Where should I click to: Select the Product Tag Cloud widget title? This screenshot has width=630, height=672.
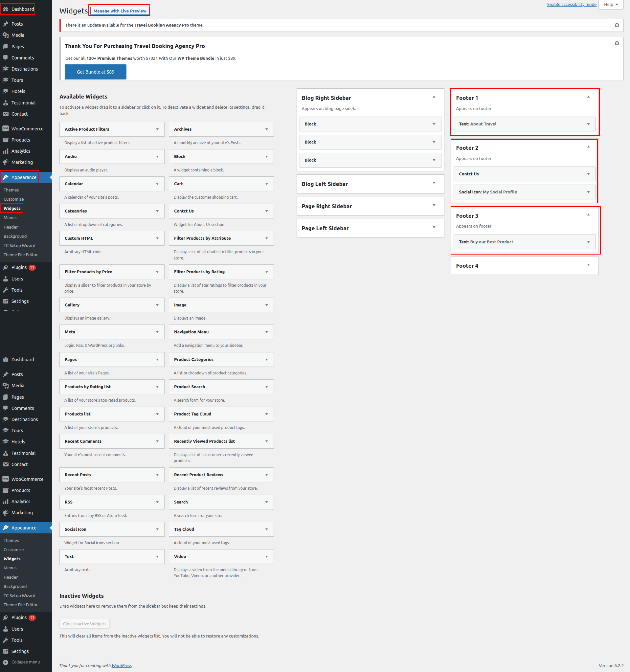tap(193, 414)
